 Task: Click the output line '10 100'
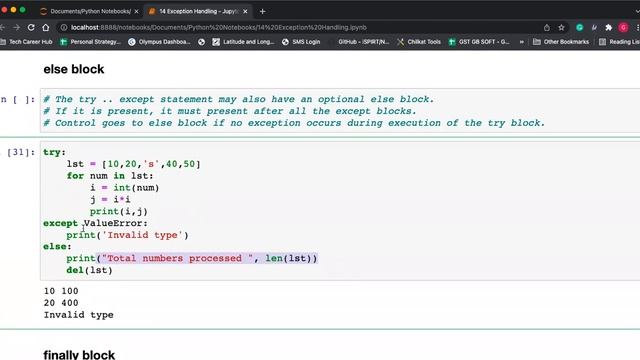click(61, 291)
